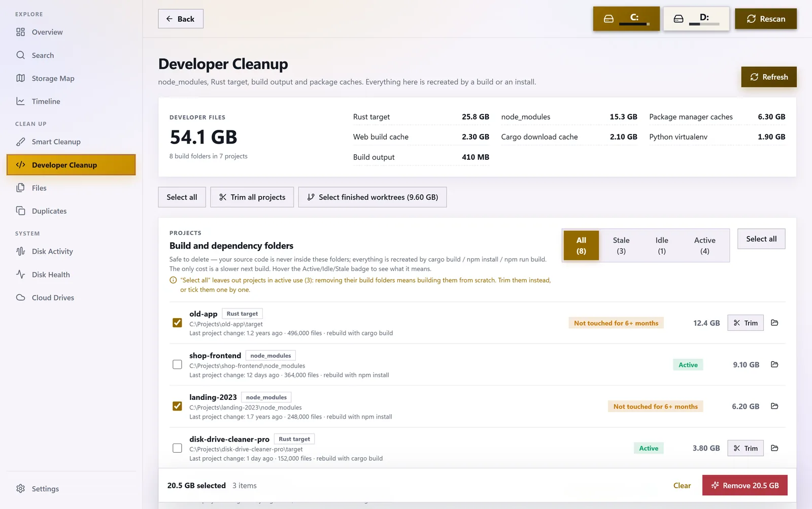Click Select all beside Trim all projects
The width and height of the screenshot is (812, 509).
(182, 197)
